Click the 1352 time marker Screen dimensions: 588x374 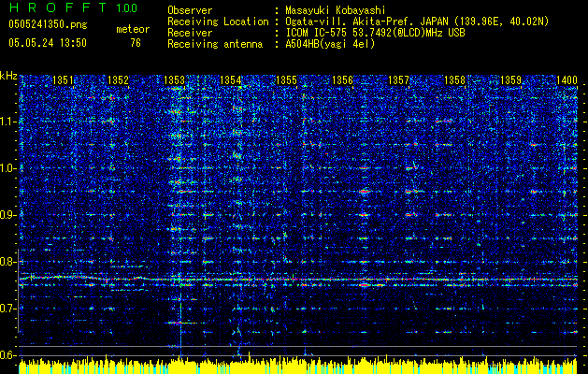[x=118, y=79]
